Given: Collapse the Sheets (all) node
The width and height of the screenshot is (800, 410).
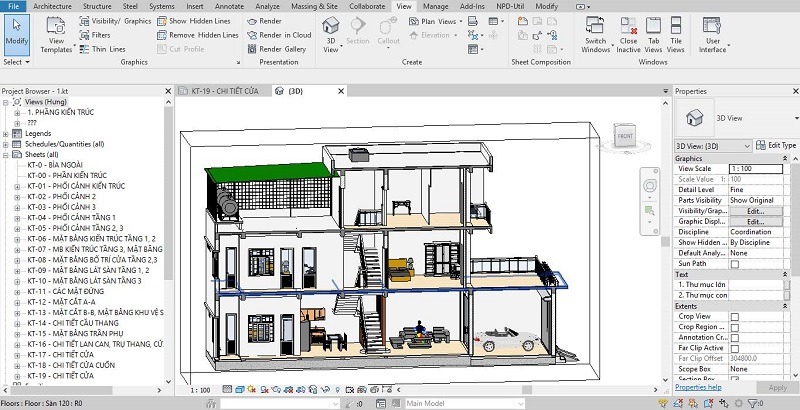Looking at the screenshot, I should [x=6, y=155].
